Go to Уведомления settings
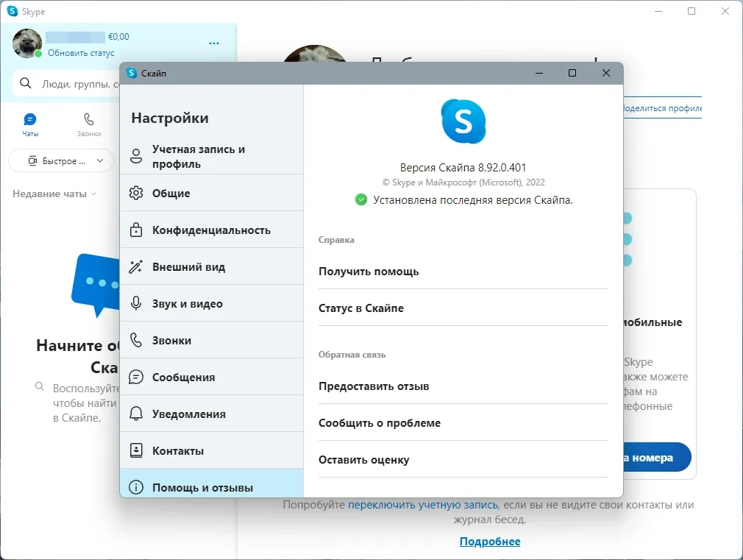Screen dimensions: 743x560 coord(211,414)
